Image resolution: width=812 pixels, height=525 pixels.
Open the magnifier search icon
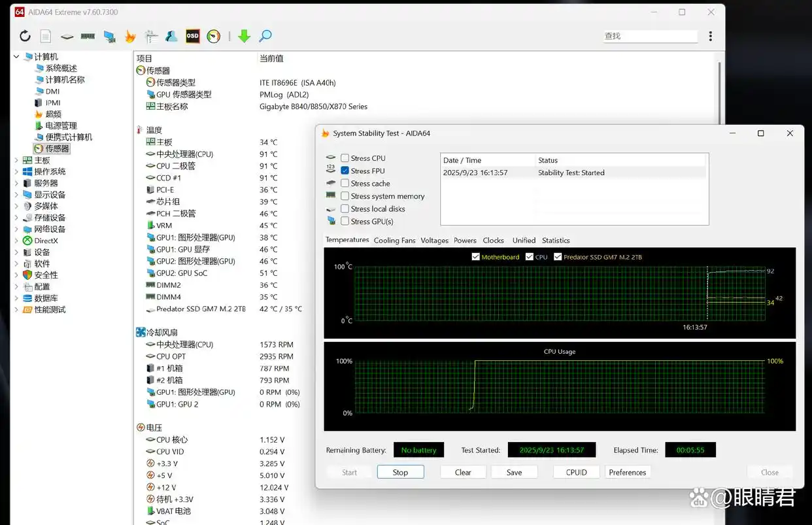click(x=265, y=36)
